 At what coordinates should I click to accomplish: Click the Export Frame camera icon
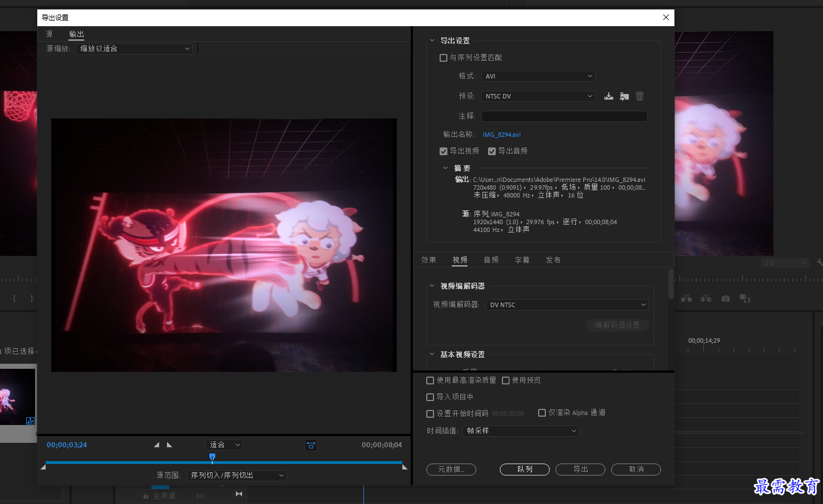click(726, 299)
